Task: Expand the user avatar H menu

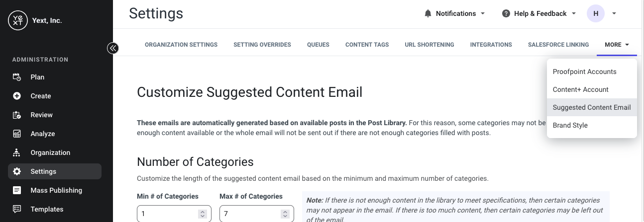Action: tap(614, 14)
